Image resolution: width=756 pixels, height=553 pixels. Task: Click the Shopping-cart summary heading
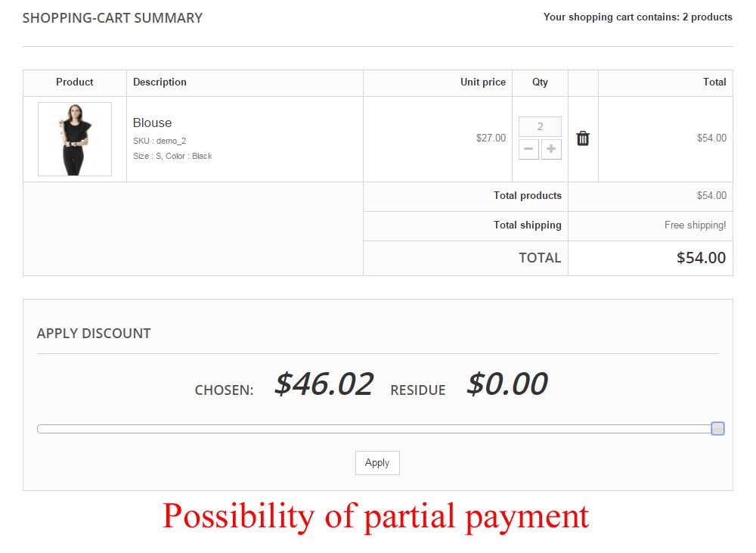[x=113, y=18]
